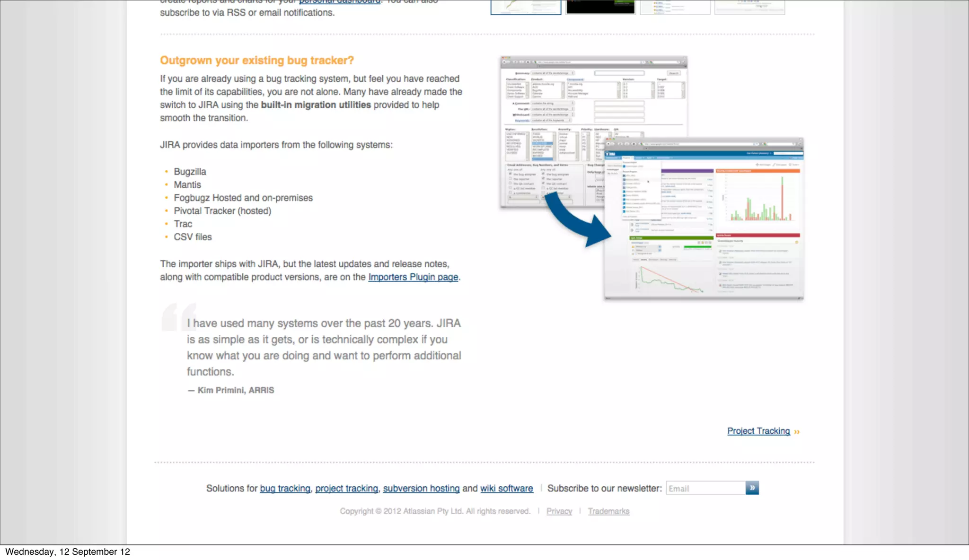Open the subversion hosting footer link
Viewport: 969px width, 560px height.
421,488
